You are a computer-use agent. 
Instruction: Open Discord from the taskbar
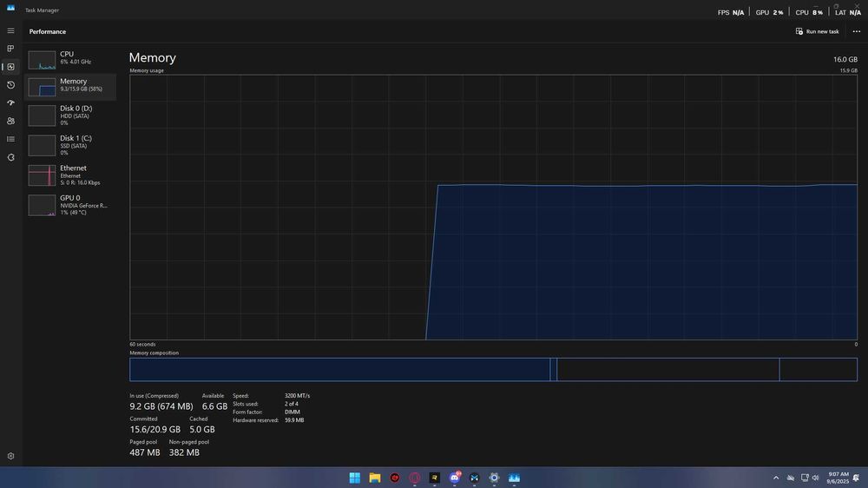point(455,478)
